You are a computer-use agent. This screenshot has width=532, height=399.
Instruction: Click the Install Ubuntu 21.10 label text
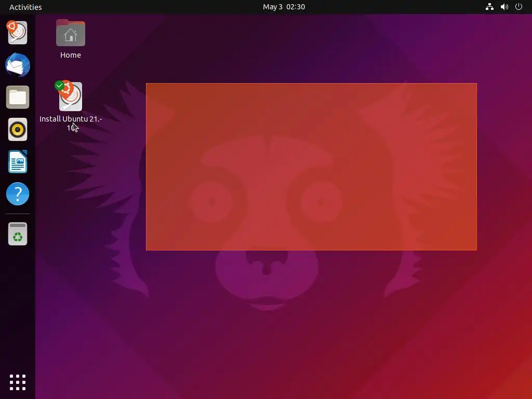(x=71, y=123)
